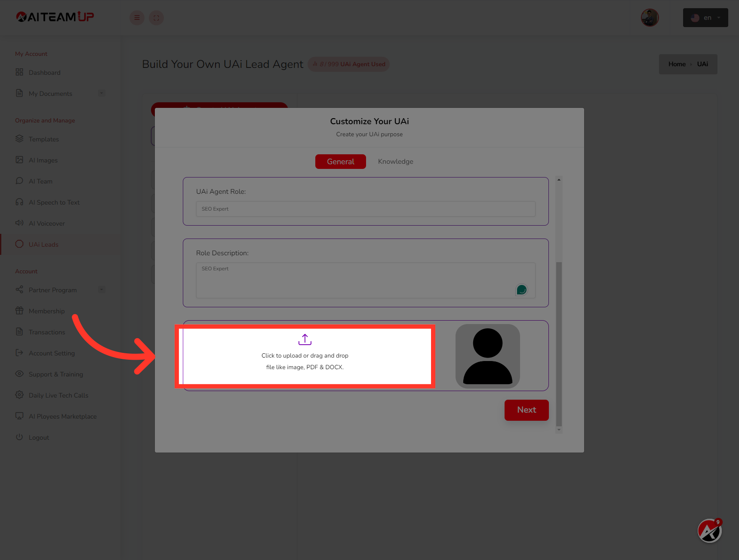Click the modal scrollbar down arrow

point(559,430)
